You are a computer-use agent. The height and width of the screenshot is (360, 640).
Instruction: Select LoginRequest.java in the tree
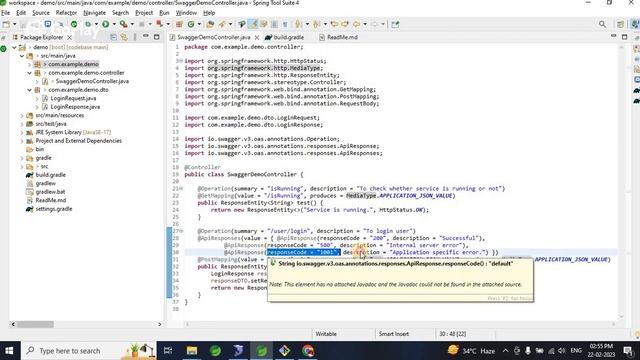(x=73, y=98)
